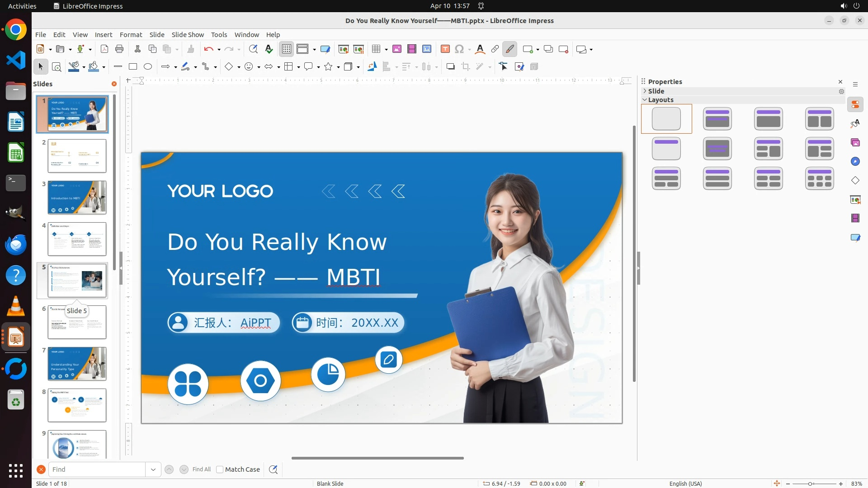Enable the Match Case checkbox
Viewport: 868px width, 488px height.
(x=220, y=469)
